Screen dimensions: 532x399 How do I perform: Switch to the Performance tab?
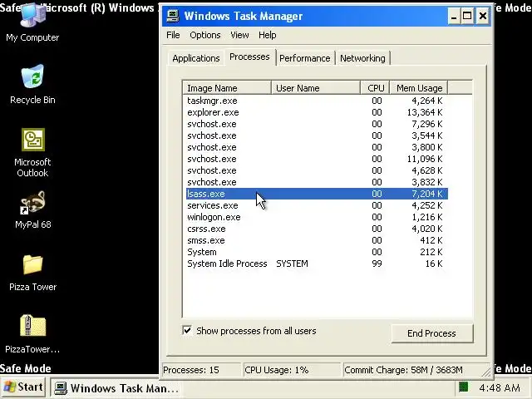pos(305,58)
